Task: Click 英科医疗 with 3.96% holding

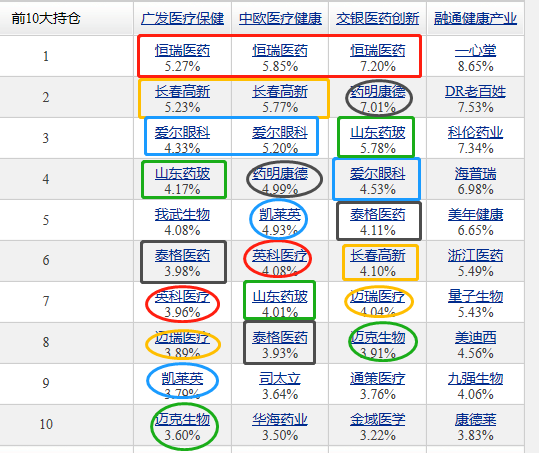Action: [183, 296]
